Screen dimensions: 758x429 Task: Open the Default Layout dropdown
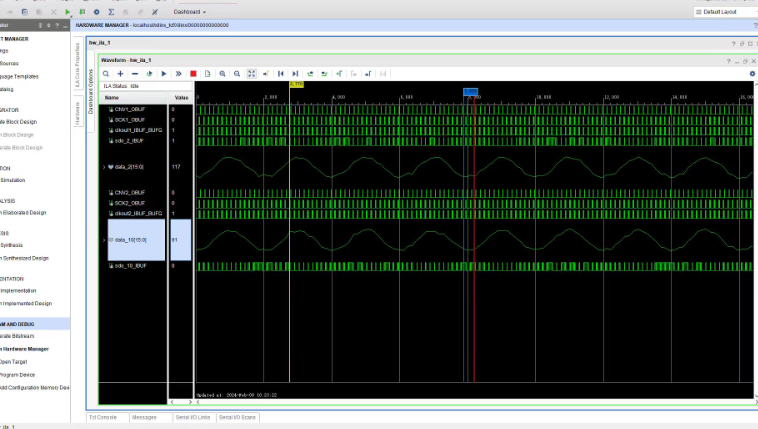[724, 12]
